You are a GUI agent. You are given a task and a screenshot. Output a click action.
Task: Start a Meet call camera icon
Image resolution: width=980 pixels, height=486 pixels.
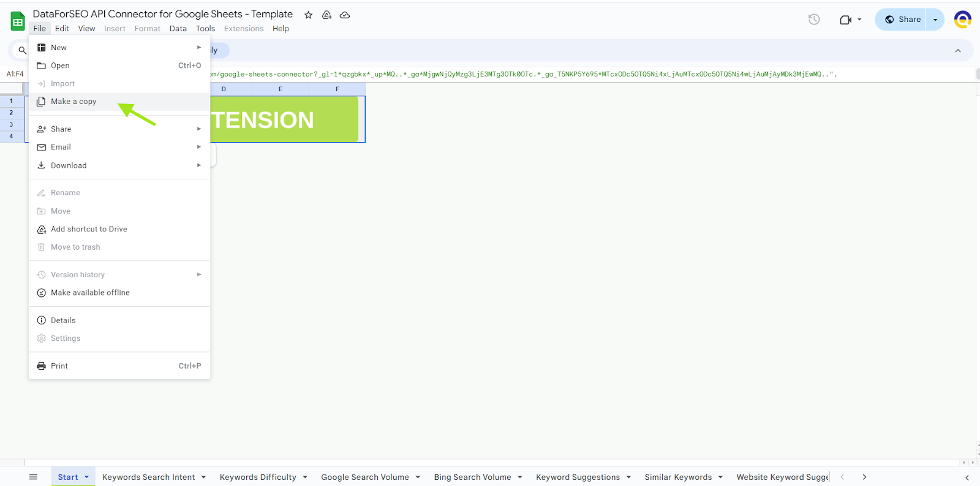pyautogui.click(x=845, y=20)
